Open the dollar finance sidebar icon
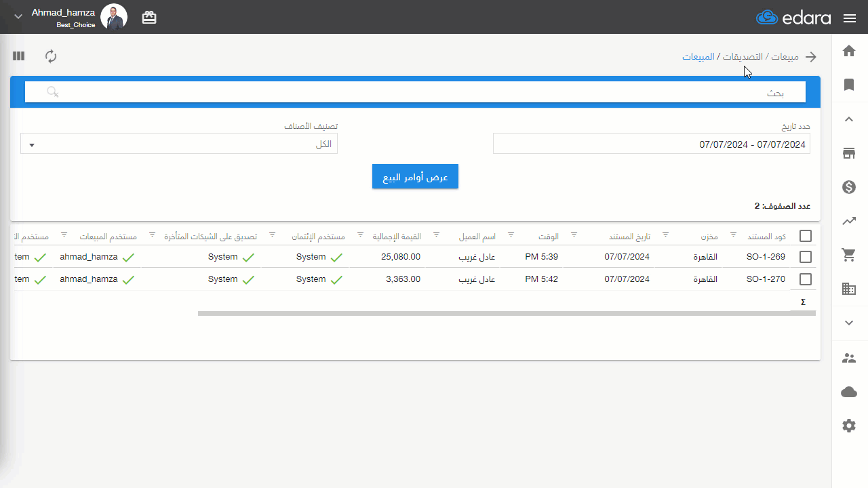This screenshot has height=488, width=868. click(849, 187)
